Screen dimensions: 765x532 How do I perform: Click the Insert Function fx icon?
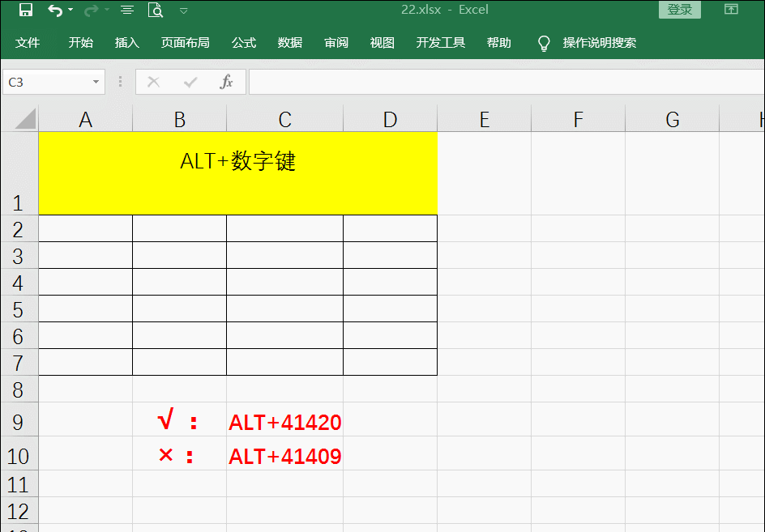[226, 82]
